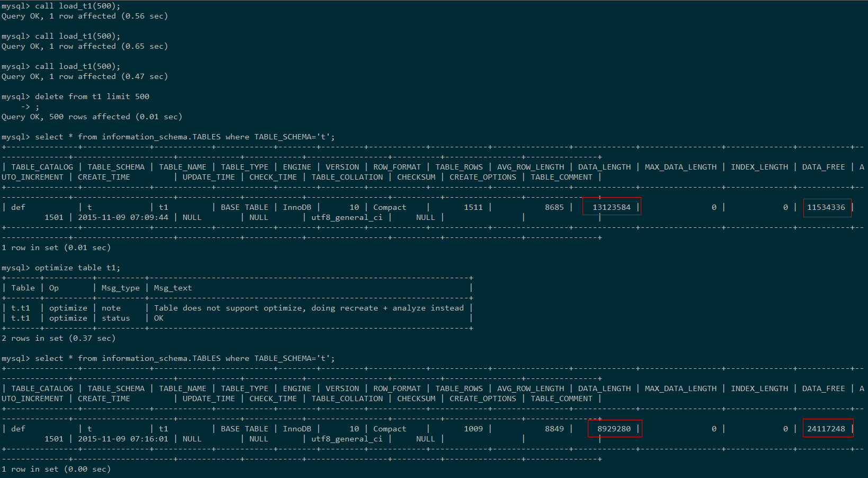868x478 pixels.
Task: Click the 'delete from t1 limit 500' command
Action: click(92, 96)
